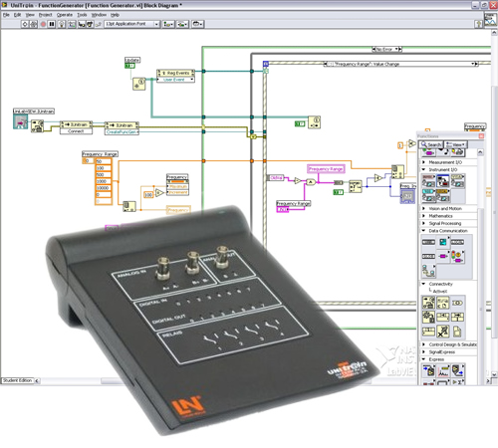Click the highlighted Instrument I/O palette icon

click(443, 181)
